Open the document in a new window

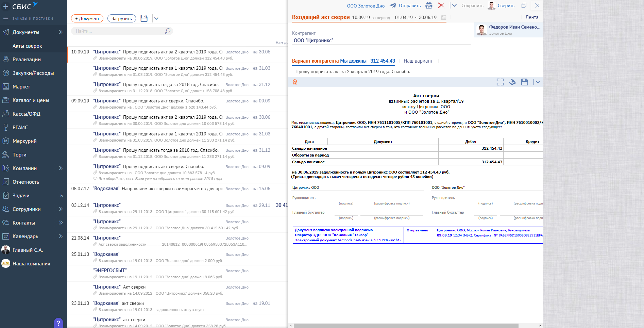pos(524,5)
